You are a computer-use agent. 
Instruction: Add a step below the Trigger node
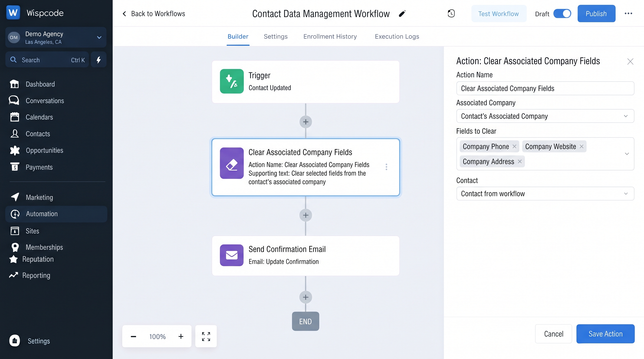click(x=305, y=122)
